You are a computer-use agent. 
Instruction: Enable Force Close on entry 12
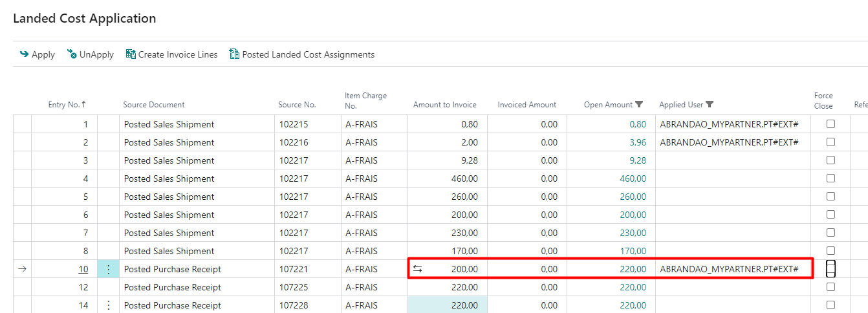pos(830,287)
